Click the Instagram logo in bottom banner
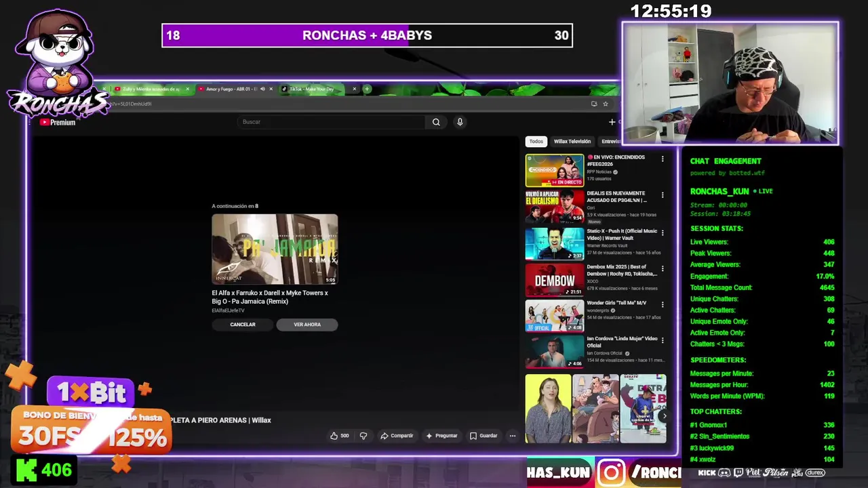 [611, 472]
